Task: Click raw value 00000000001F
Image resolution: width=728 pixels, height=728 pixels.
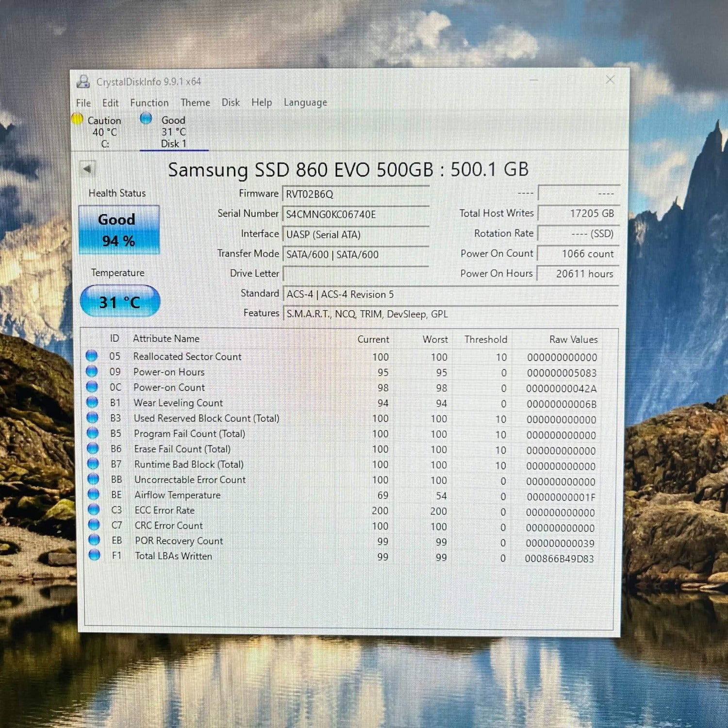Action: pyautogui.click(x=561, y=497)
